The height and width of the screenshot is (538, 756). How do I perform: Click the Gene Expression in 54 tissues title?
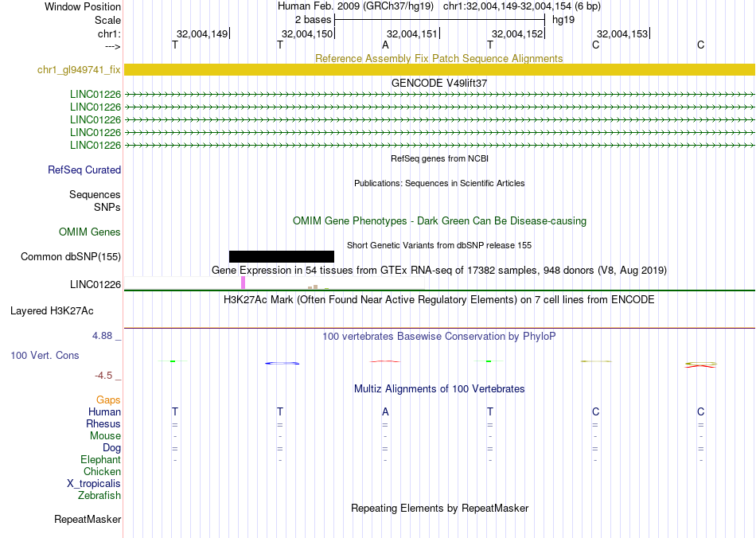439,270
